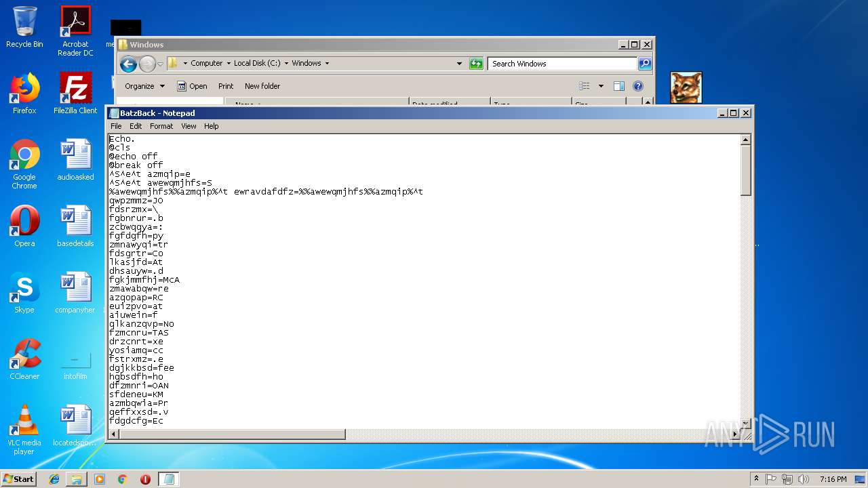Viewport: 868px width, 488px height.
Task: Launch Skype desktop shortcut
Action: (x=24, y=293)
